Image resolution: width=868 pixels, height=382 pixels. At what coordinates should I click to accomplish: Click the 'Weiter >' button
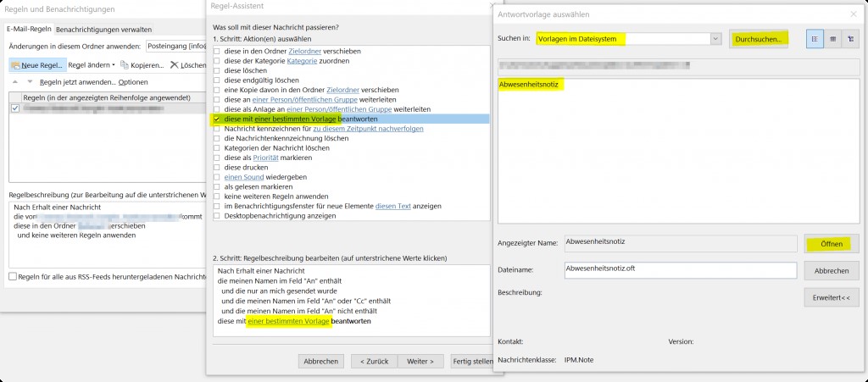click(420, 361)
